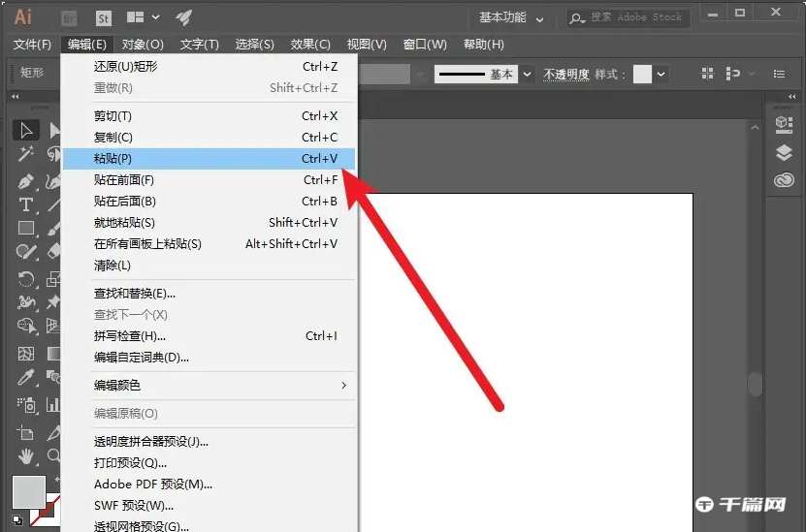Select the Magic Wand tool
This screenshot has width=806, height=532.
(25, 153)
